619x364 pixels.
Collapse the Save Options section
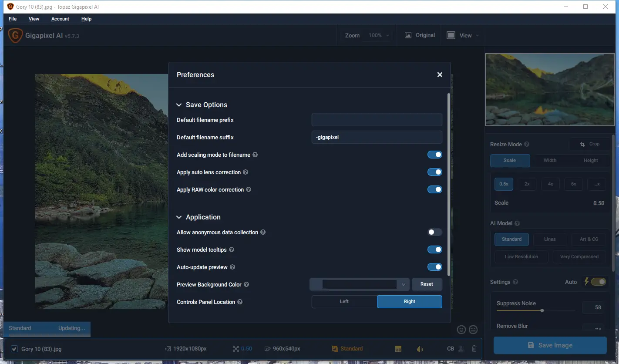click(179, 105)
